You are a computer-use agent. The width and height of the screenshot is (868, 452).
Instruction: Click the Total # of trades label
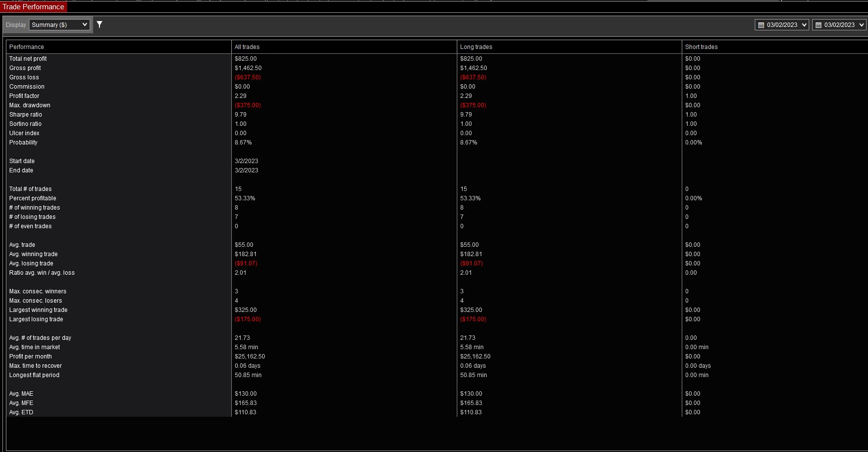30,189
